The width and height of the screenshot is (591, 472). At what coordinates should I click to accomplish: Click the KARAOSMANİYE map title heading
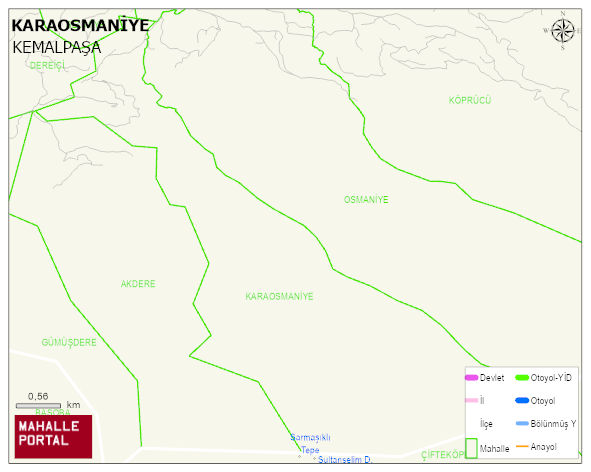coord(80,26)
